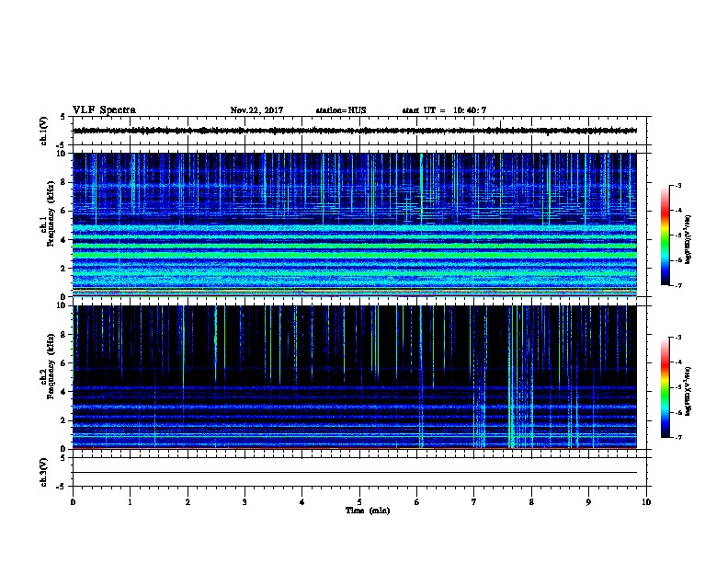This screenshot has height=563, width=728.
Task: Click the 'VLF Spectra' plot title
Action: tap(104, 110)
